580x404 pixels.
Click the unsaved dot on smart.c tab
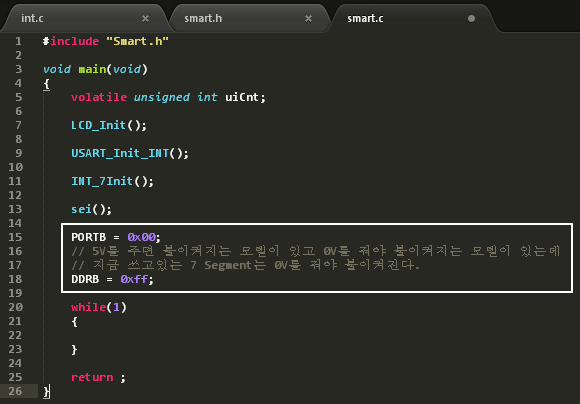pyautogui.click(x=471, y=18)
